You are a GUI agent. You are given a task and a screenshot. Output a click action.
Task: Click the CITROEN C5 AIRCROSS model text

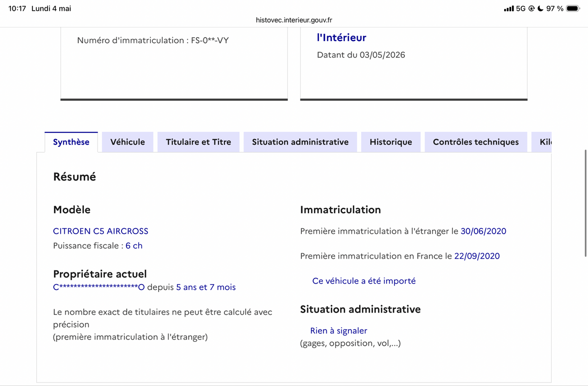100,231
